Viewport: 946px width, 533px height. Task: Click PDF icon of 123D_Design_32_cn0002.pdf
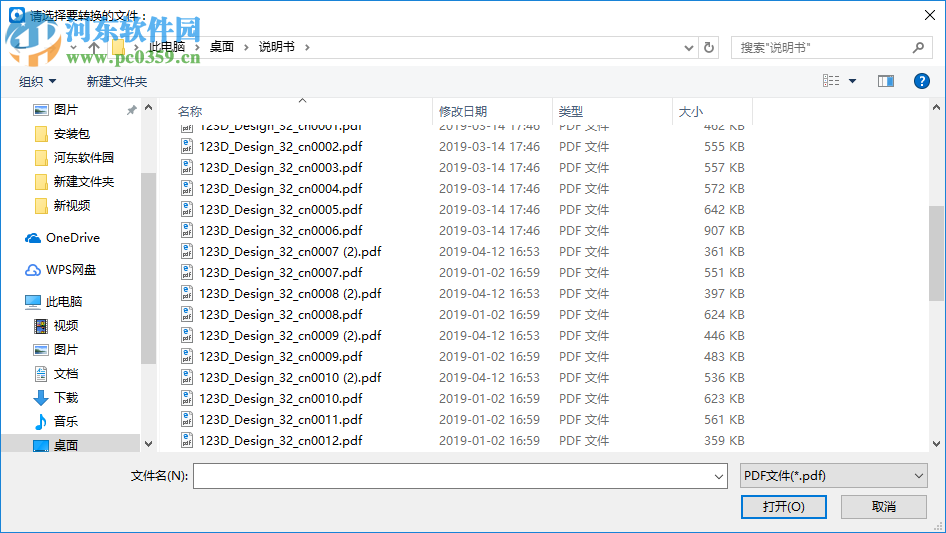(x=187, y=147)
